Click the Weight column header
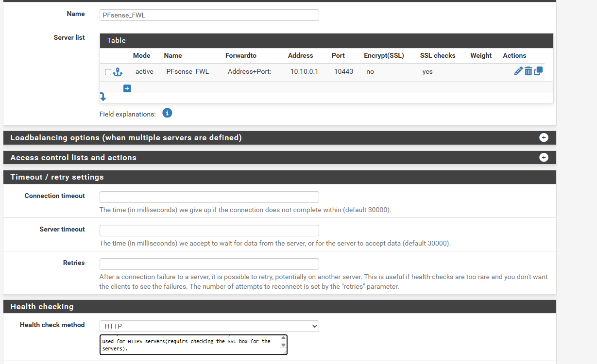Viewport: 597px width, 364px height. 481,55
